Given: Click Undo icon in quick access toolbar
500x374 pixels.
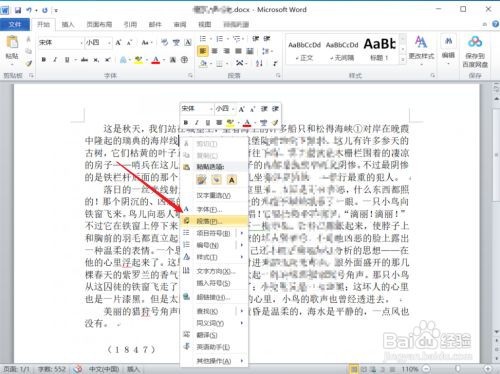Looking at the screenshot, I should pos(29,10).
